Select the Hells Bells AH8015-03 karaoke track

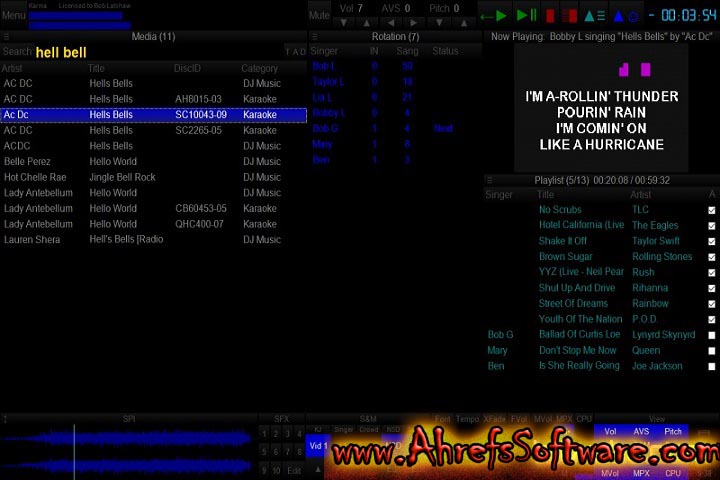tap(153, 99)
